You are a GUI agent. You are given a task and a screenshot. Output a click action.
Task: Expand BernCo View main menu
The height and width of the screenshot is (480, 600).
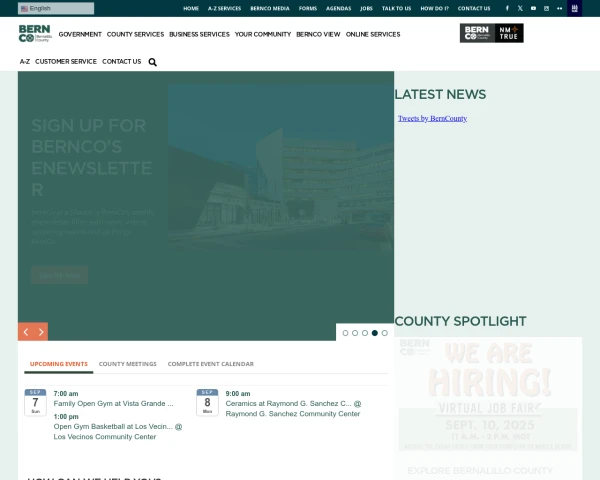[318, 34]
